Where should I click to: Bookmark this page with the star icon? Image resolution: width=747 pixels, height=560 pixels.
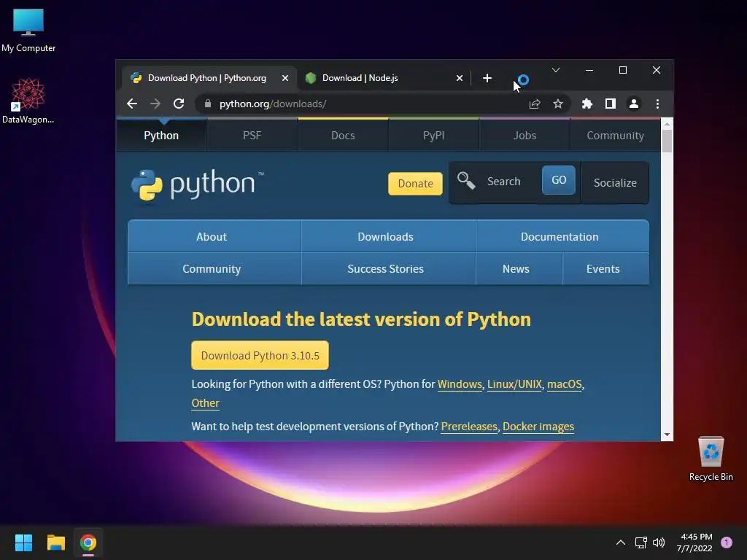click(x=558, y=104)
